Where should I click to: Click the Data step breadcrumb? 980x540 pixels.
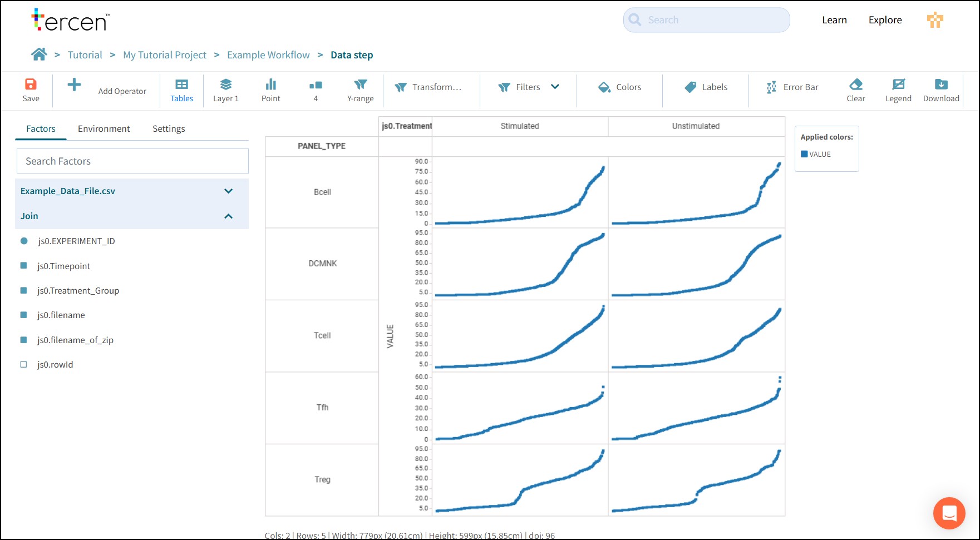[x=352, y=55]
